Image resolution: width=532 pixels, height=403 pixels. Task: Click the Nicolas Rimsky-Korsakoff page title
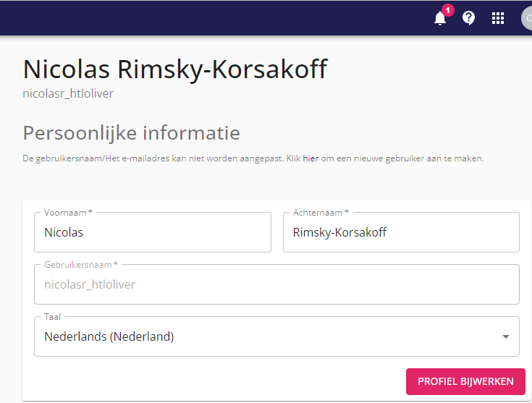(175, 69)
